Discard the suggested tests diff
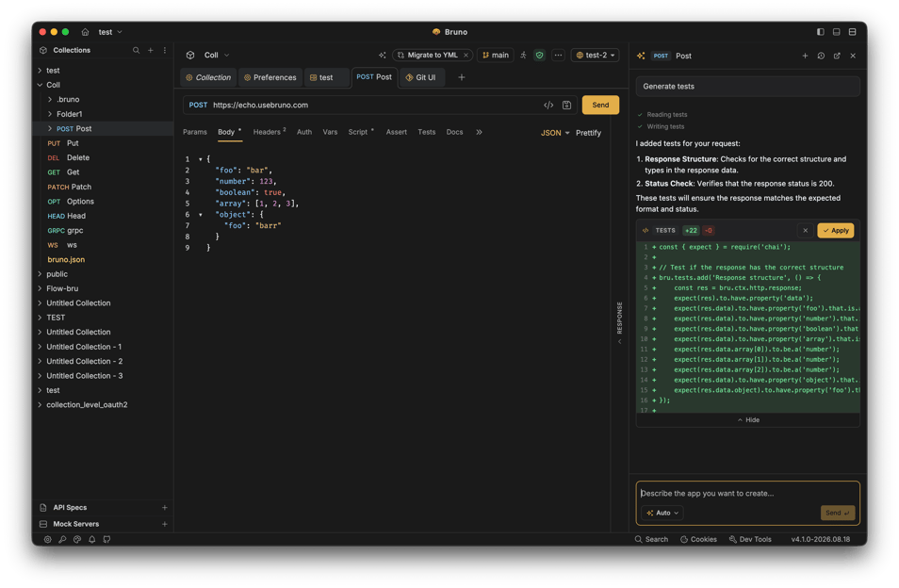Viewport: 899px width, 588px height. 805,230
